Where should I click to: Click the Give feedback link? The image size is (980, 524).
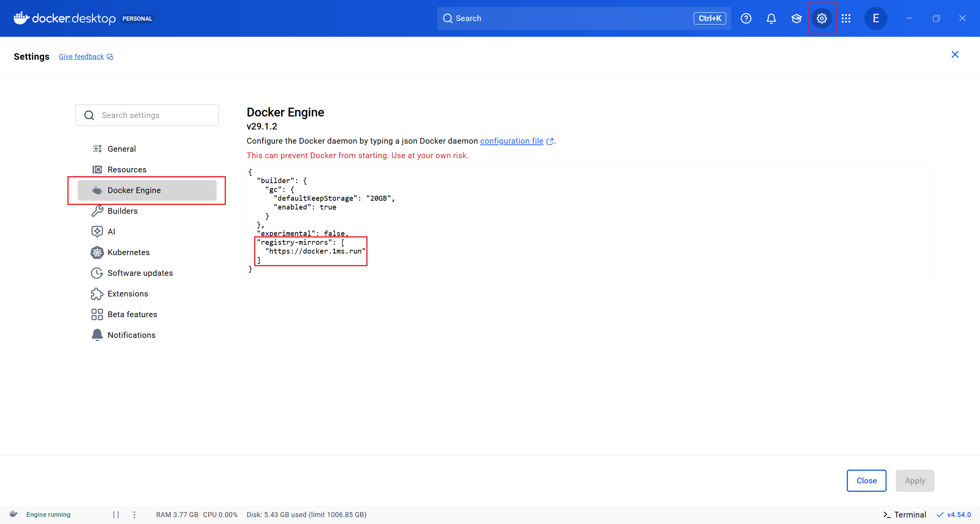point(82,57)
